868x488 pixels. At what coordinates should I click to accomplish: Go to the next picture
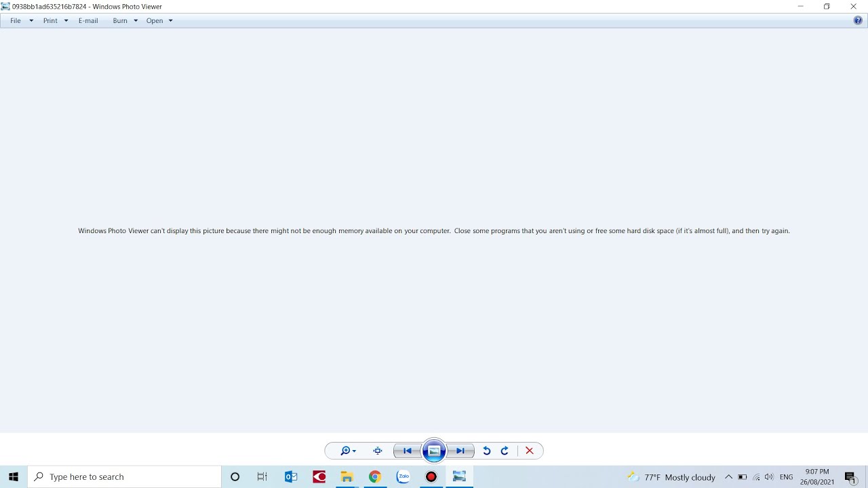(x=460, y=451)
